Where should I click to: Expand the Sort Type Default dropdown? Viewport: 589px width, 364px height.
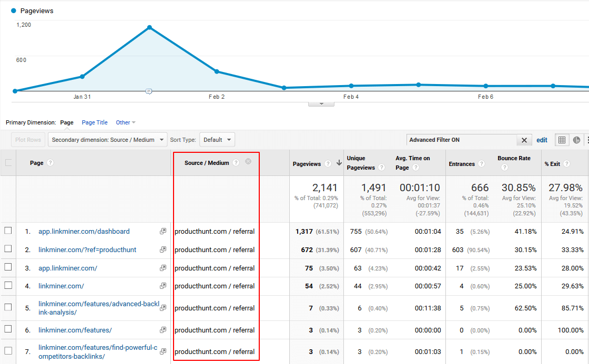click(217, 140)
